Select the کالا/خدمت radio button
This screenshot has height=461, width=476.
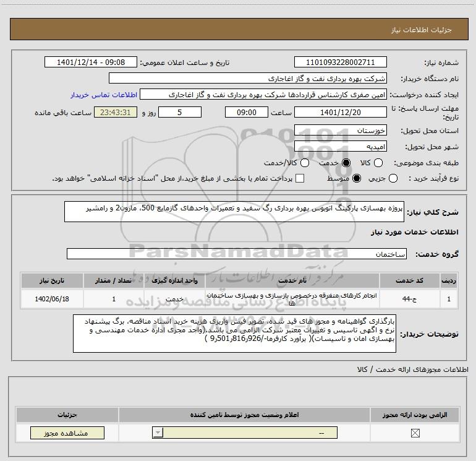click(x=305, y=163)
